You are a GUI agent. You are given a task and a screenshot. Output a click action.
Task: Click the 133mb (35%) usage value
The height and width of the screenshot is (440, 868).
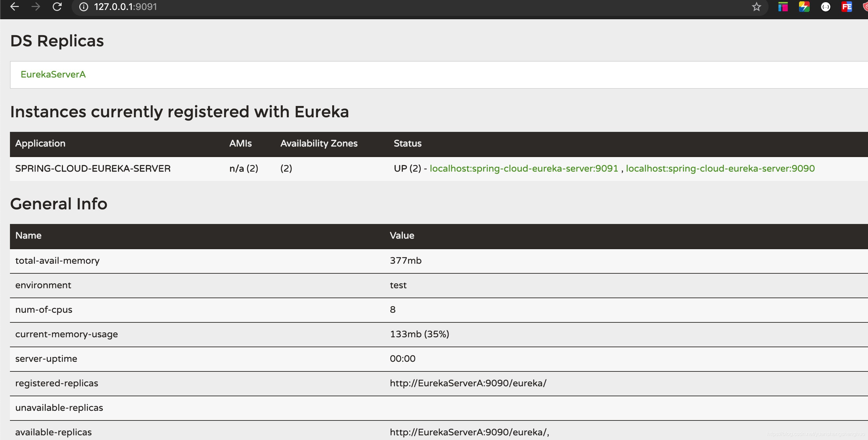pyautogui.click(x=419, y=334)
